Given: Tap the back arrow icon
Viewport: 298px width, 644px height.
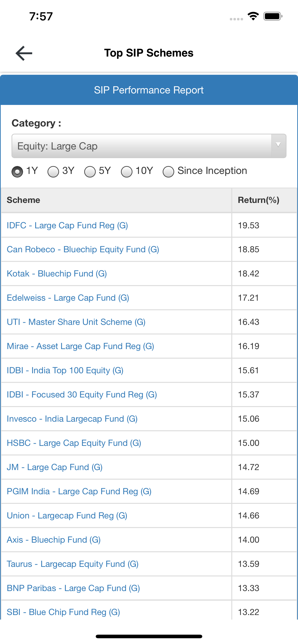Looking at the screenshot, I should click(x=24, y=53).
